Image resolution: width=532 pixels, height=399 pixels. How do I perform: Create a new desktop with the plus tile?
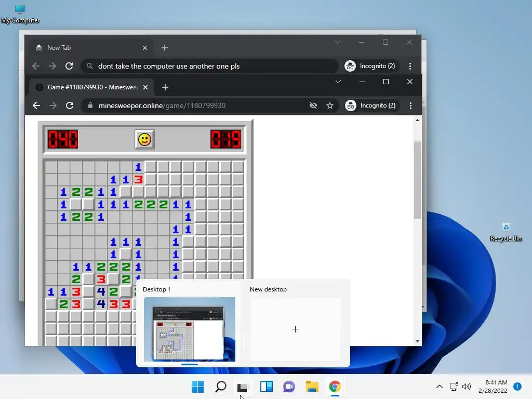click(295, 329)
